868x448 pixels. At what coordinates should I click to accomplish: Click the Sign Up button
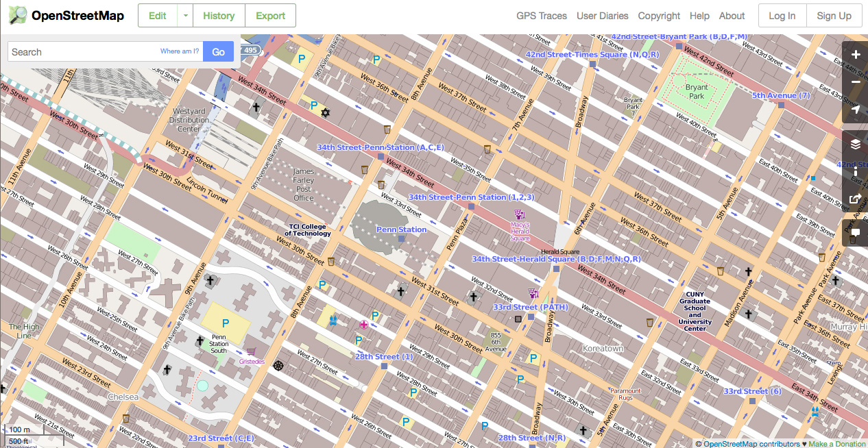(834, 15)
